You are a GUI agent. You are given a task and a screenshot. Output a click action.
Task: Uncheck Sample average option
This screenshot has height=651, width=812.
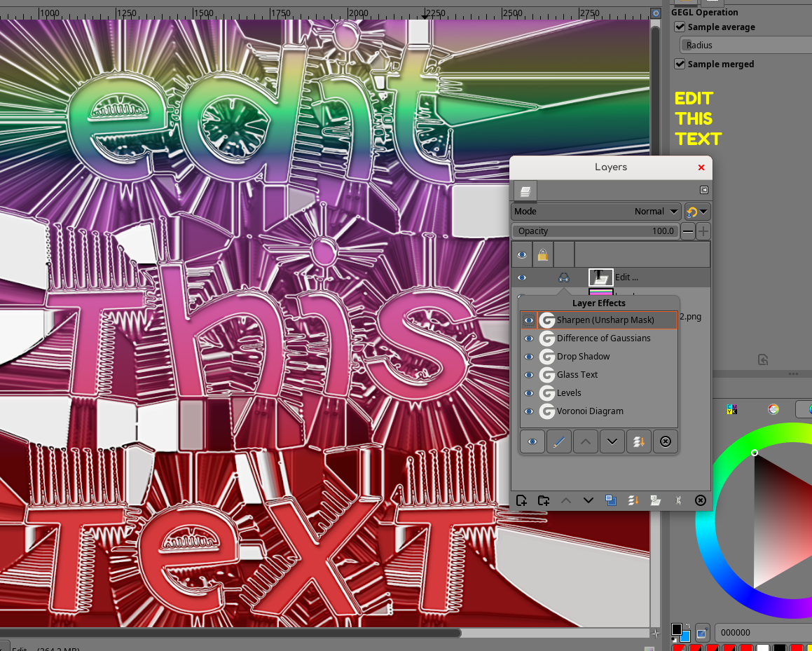pos(680,27)
